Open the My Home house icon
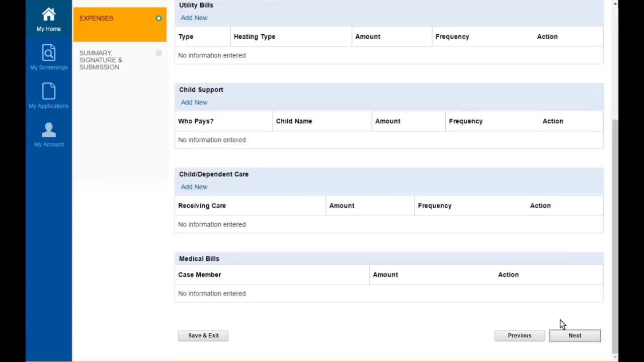This screenshot has height=362, width=644. pyautogui.click(x=49, y=14)
